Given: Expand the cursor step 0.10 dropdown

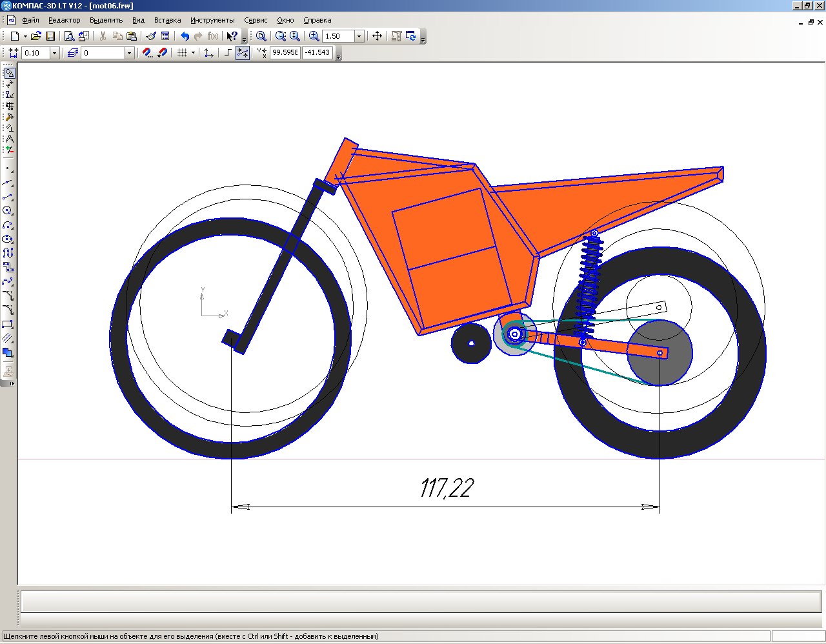Looking at the screenshot, I should (55, 53).
